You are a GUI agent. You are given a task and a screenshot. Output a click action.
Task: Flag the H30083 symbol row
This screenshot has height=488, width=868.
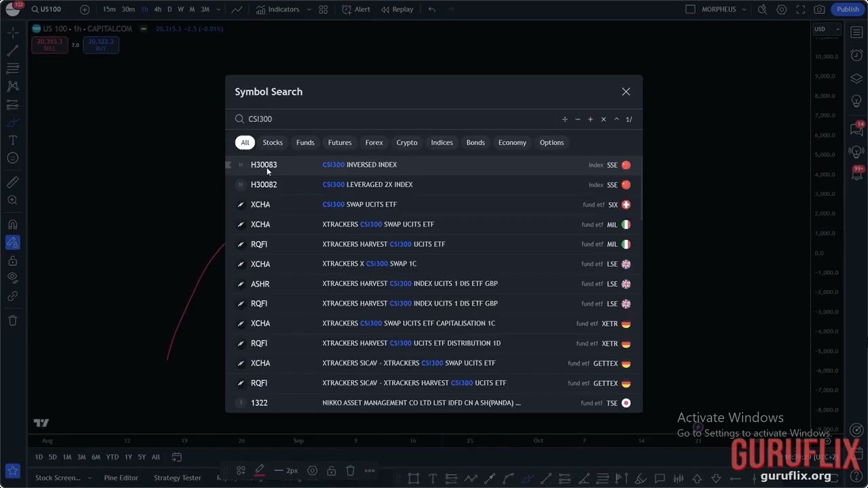[x=229, y=165]
